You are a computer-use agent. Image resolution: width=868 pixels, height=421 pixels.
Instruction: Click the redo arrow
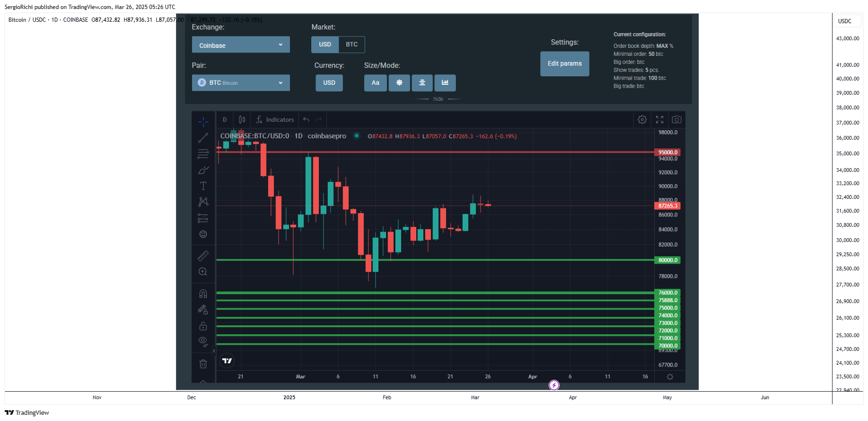(x=318, y=120)
